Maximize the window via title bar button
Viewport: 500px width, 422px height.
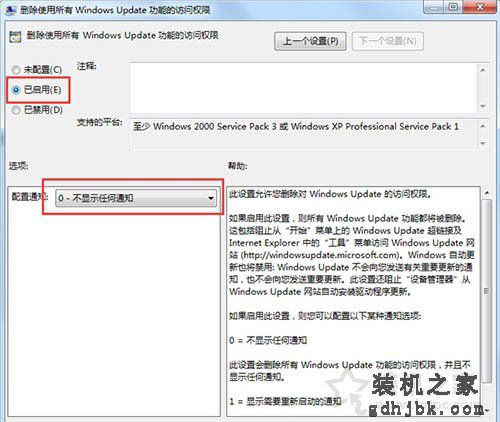[x=453, y=7]
